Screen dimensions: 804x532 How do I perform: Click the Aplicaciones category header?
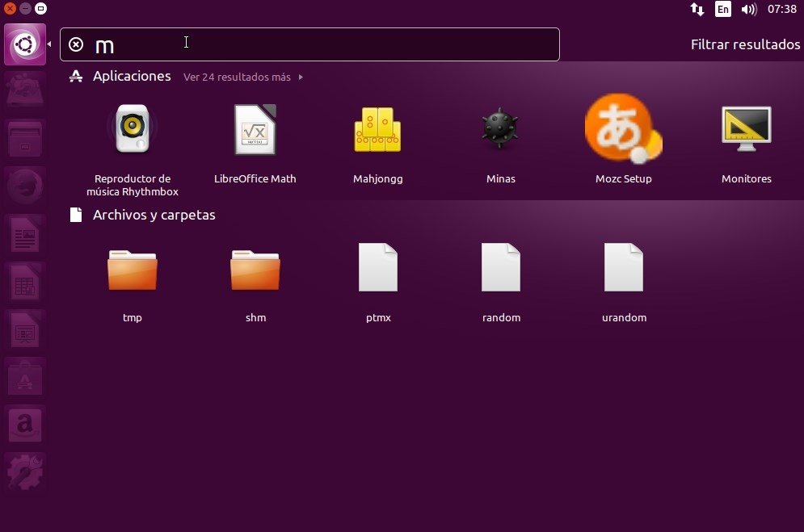(132, 76)
